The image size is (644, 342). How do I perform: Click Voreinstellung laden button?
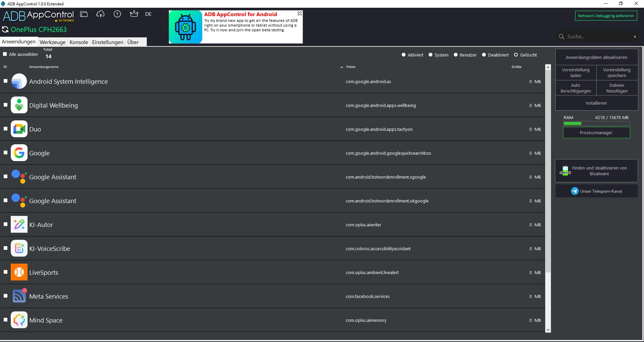(576, 73)
